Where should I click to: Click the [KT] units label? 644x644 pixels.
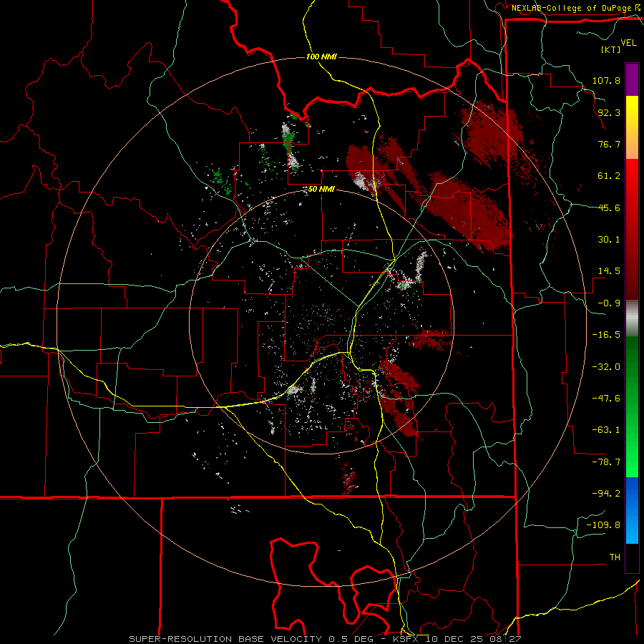pyautogui.click(x=611, y=49)
